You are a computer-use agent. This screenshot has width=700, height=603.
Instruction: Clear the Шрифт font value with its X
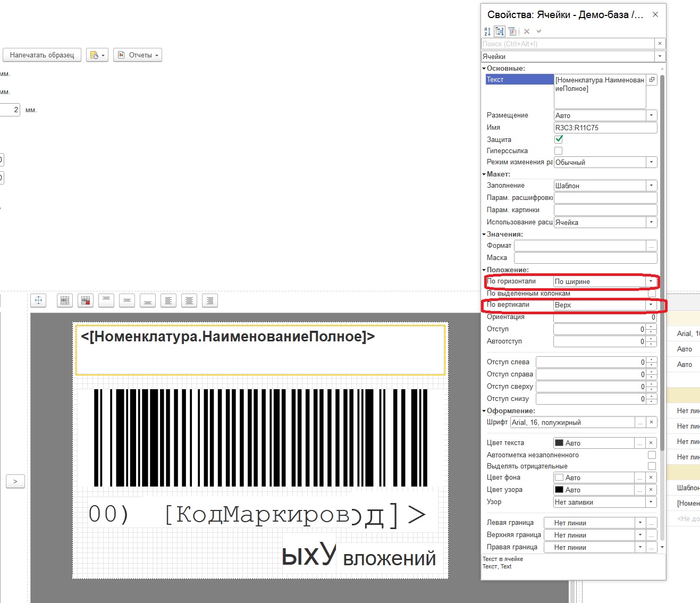[x=652, y=422]
